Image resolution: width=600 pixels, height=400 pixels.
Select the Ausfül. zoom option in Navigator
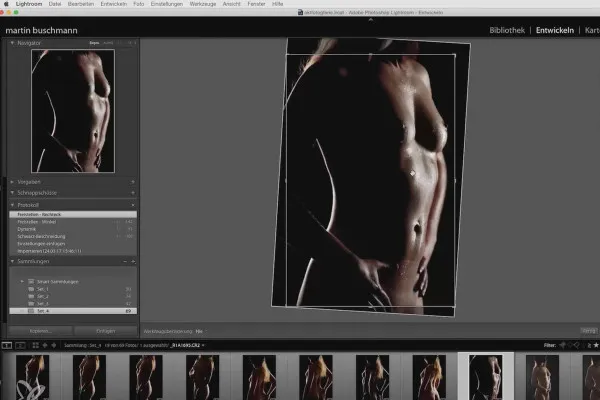coord(108,43)
